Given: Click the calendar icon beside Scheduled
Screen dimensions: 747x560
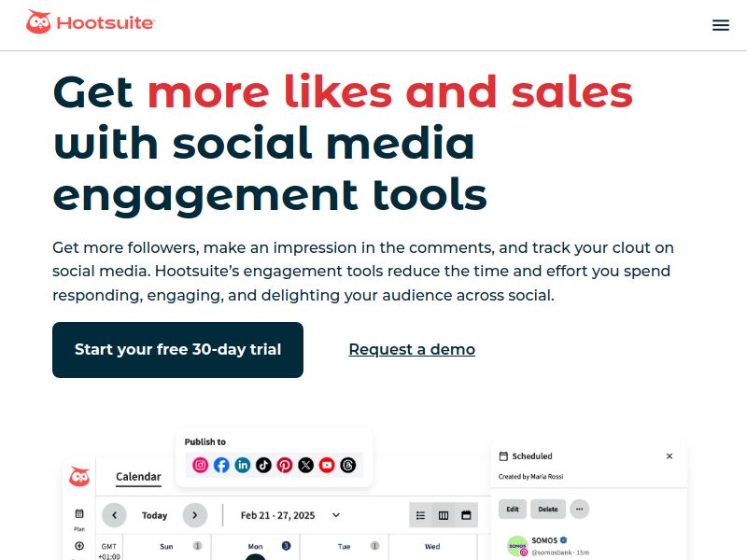Looking at the screenshot, I should [x=503, y=456].
